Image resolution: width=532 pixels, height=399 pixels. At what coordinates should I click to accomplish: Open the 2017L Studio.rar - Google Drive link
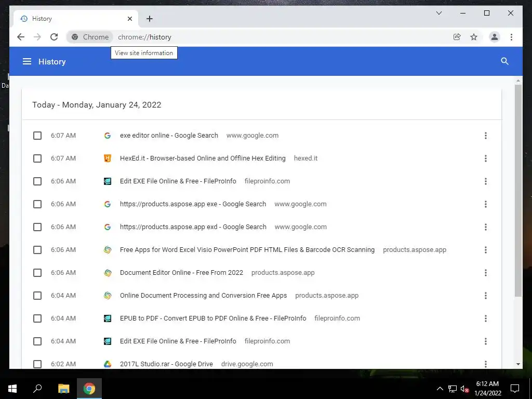pyautogui.click(x=166, y=364)
